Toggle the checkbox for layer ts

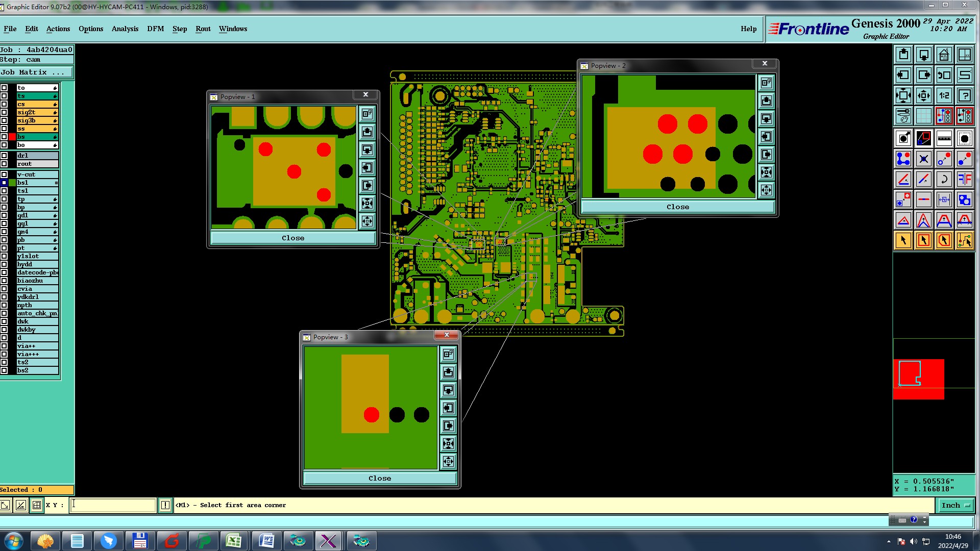[4, 96]
